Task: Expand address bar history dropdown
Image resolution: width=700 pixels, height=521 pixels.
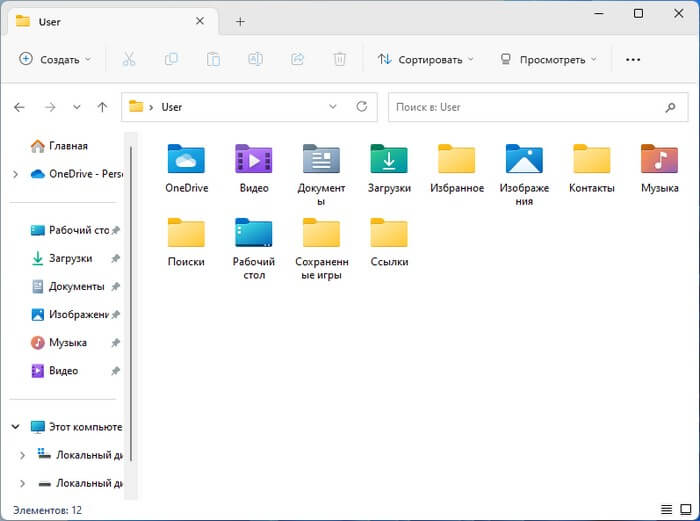Action: pos(333,107)
